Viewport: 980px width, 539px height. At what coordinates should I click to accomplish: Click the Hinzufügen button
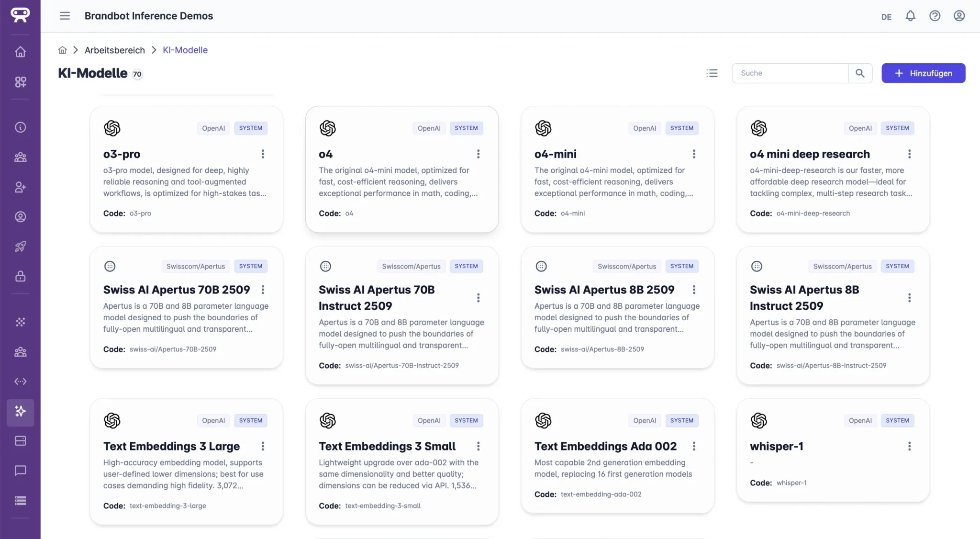(x=923, y=73)
